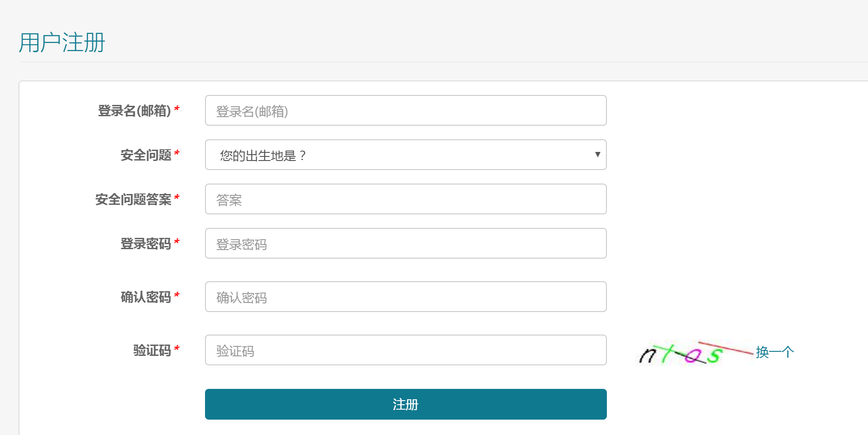Screen dimensions: 868x435
Task: Click the 登录名(邮箱) input field
Action: click(405, 110)
